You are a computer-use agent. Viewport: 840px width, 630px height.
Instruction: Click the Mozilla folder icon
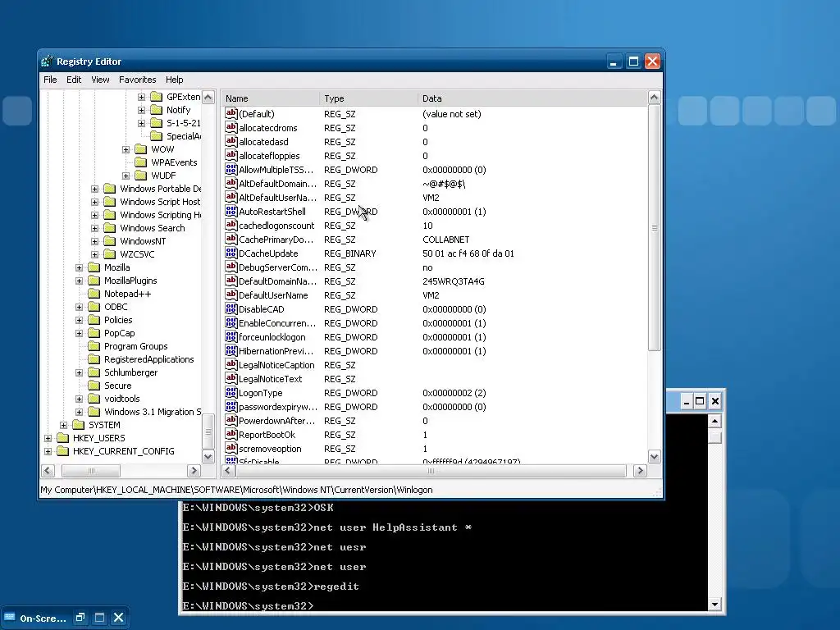[x=94, y=267]
